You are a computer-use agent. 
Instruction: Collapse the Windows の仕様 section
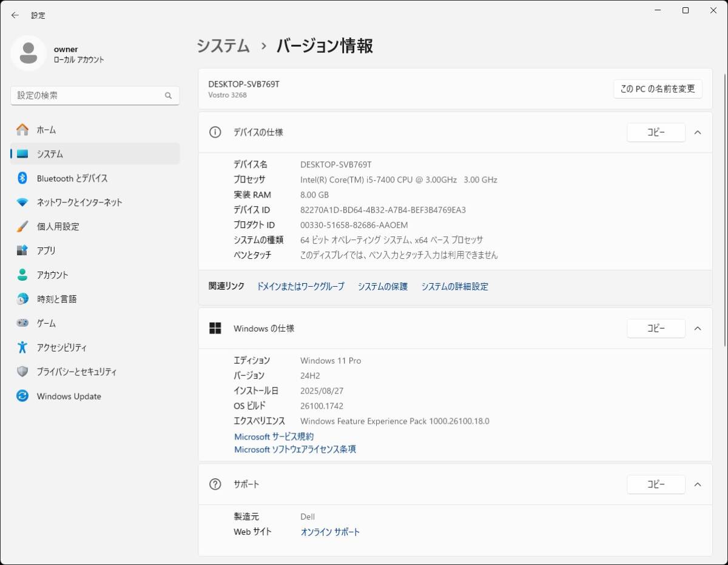tap(698, 329)
